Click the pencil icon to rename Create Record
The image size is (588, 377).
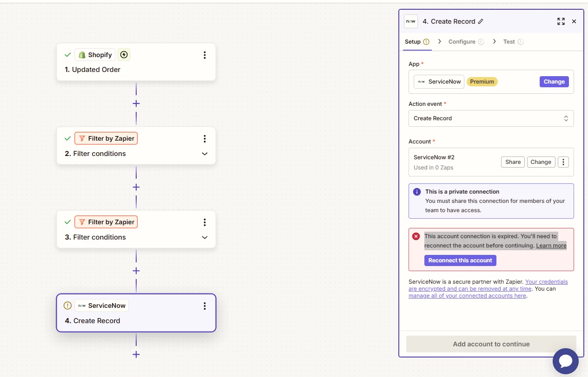(481, 21)
